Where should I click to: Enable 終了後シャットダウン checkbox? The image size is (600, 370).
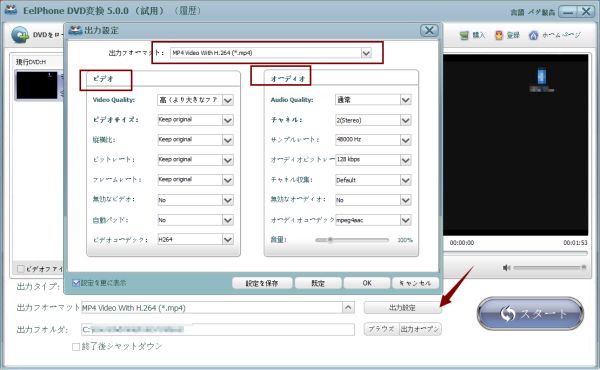pos(76,347)
